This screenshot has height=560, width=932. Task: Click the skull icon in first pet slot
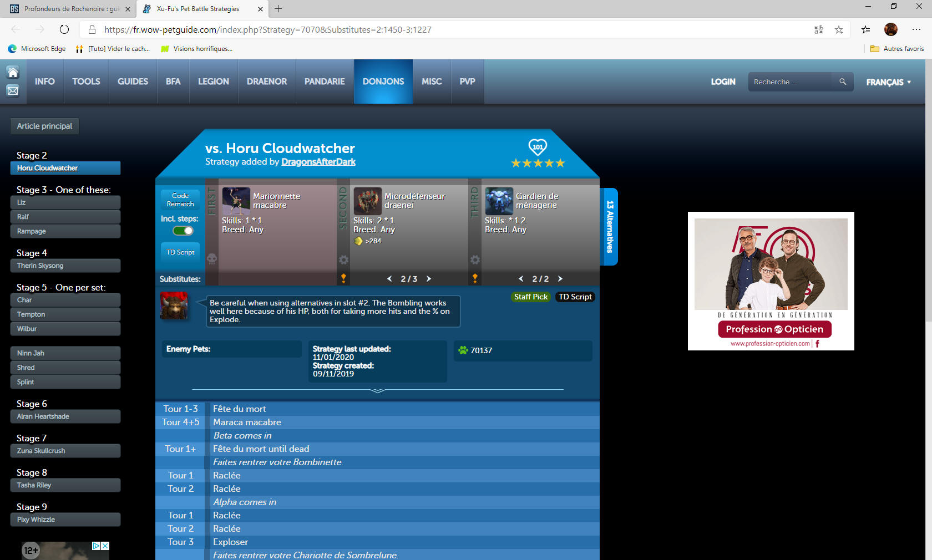[x=212, y=259]
